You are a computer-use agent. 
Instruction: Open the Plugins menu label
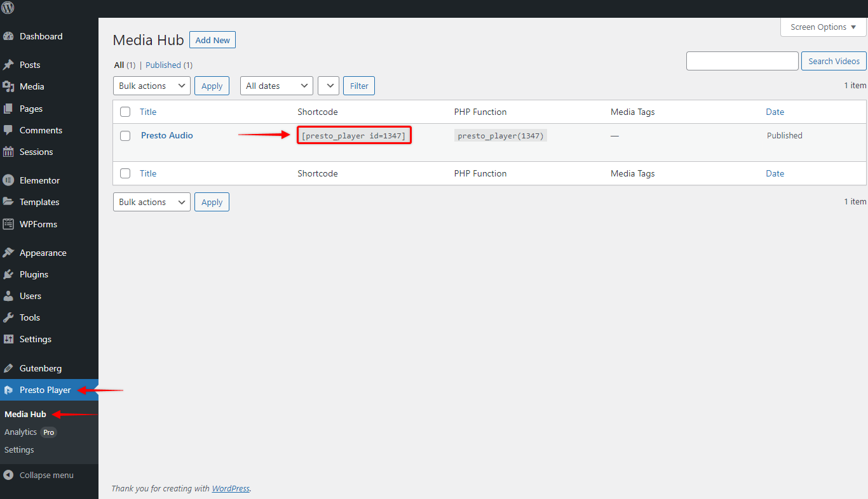click(34, 274)
